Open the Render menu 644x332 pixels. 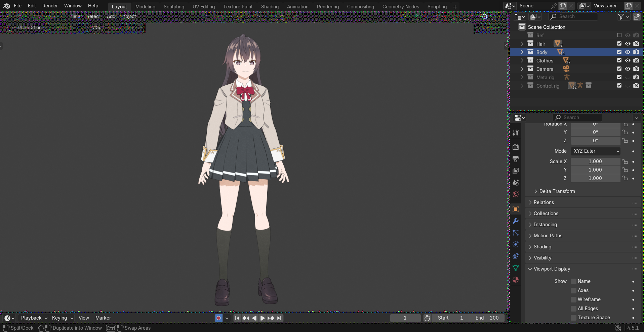tap(50, 6)
